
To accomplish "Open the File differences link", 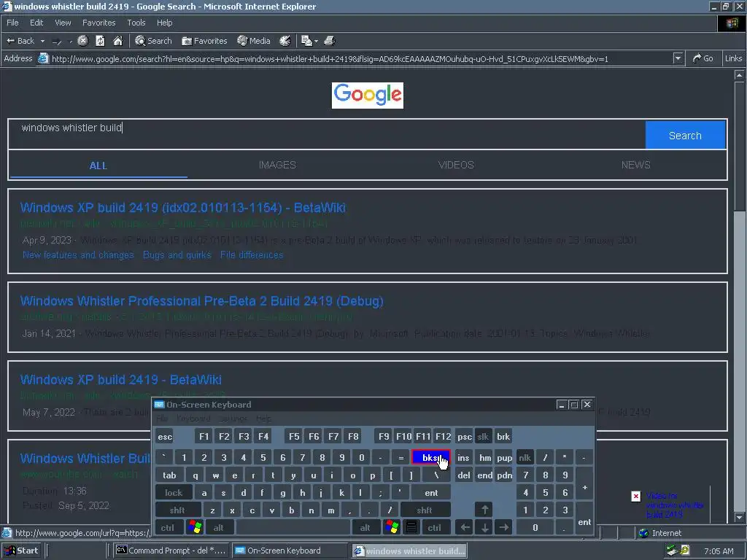I will pyautogui.click(x=252, y=254).
